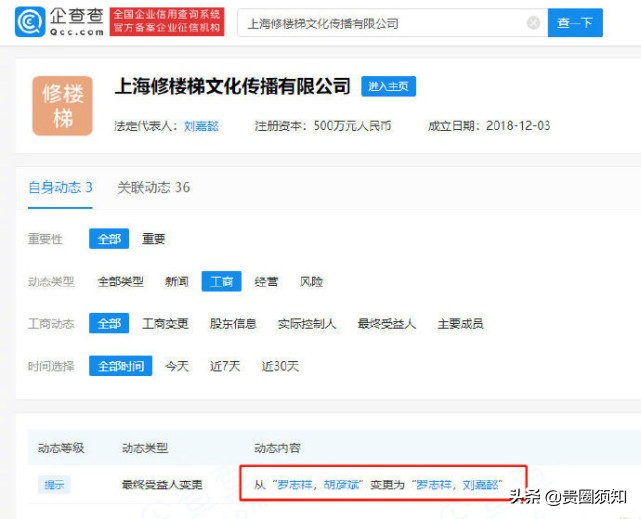Switch to the 关联动态 36 tab

coord(154,188)
